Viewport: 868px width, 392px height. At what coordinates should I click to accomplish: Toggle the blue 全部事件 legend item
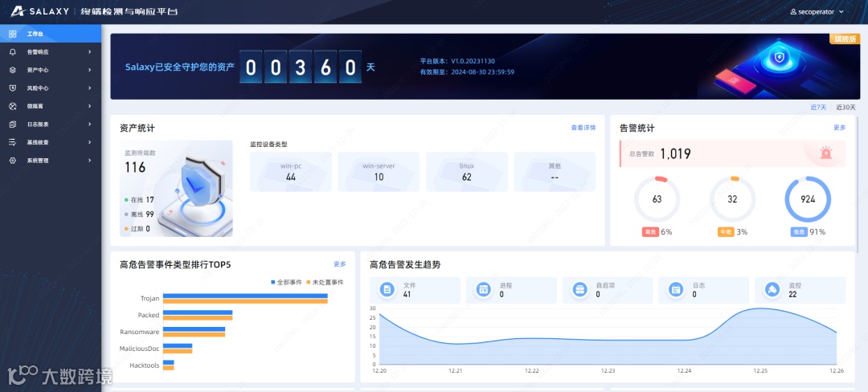[286, 282]
